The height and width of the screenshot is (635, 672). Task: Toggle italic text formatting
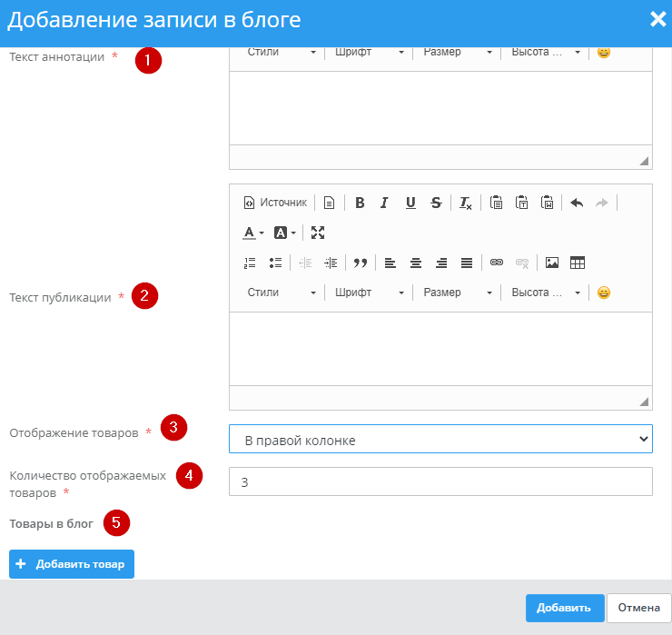[x=385, y=203]
